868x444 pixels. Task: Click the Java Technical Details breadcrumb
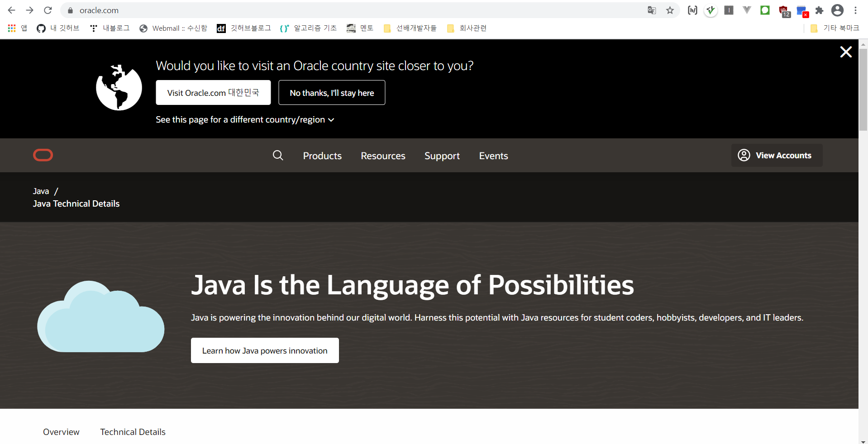76,204
